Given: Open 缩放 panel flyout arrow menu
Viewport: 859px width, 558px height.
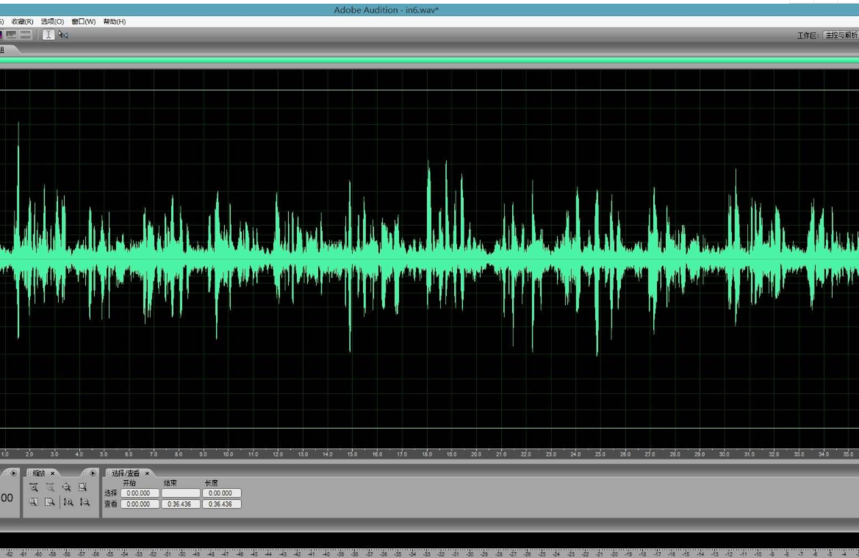Looking at the screenshot, I should 93,473.
